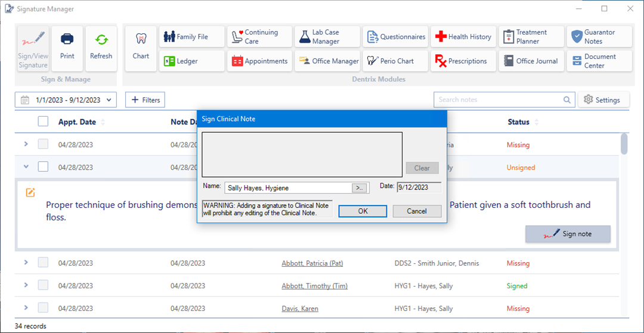Open the Chart module
Image resolution: width=644 pixels, height=333 pixels.
(141, 49)
